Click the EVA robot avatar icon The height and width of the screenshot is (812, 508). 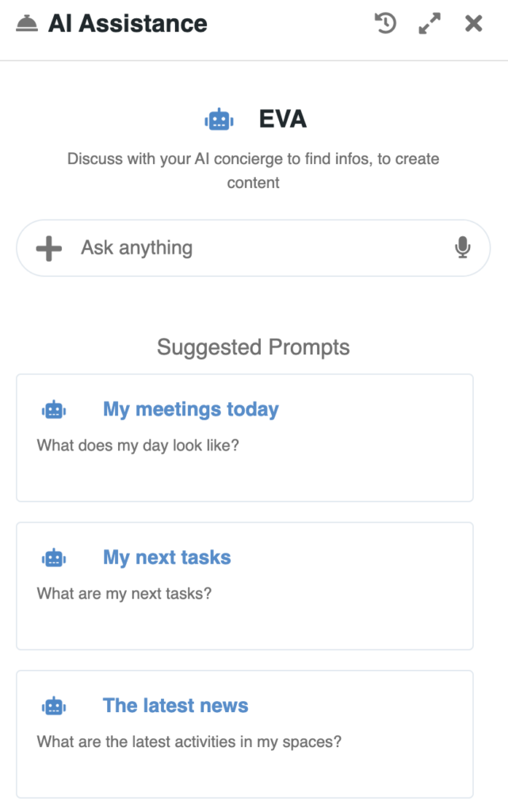point(218,120)
